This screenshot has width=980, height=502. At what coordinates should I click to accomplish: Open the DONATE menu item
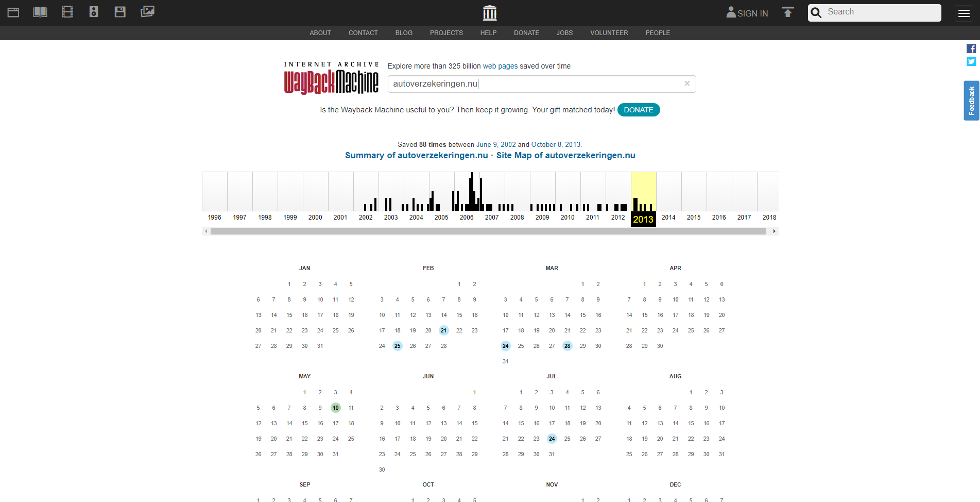point(526,33)
